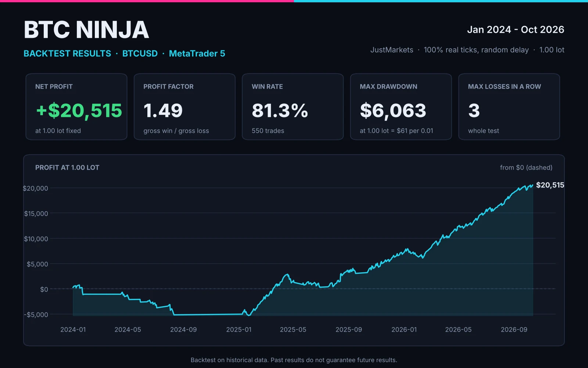Screen dimensions: 588x368
Task: Click the 2026-09 x-axis label
Action: (x=514, y=330)
